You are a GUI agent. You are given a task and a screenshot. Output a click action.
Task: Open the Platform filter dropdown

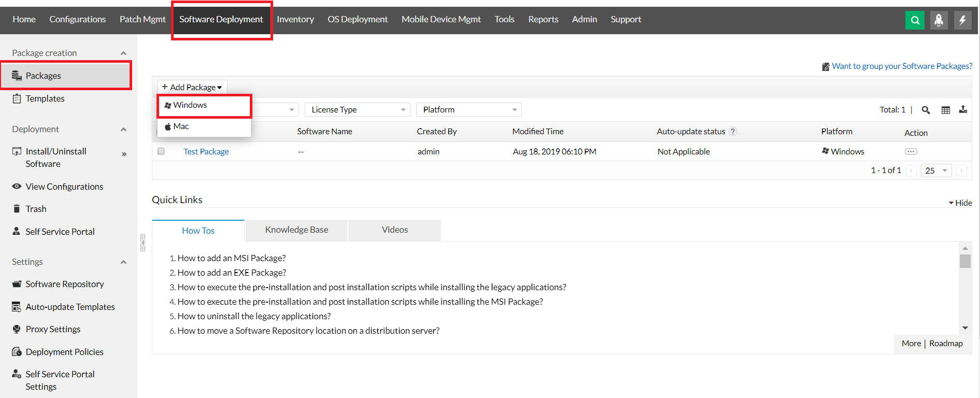click(468, 110)
